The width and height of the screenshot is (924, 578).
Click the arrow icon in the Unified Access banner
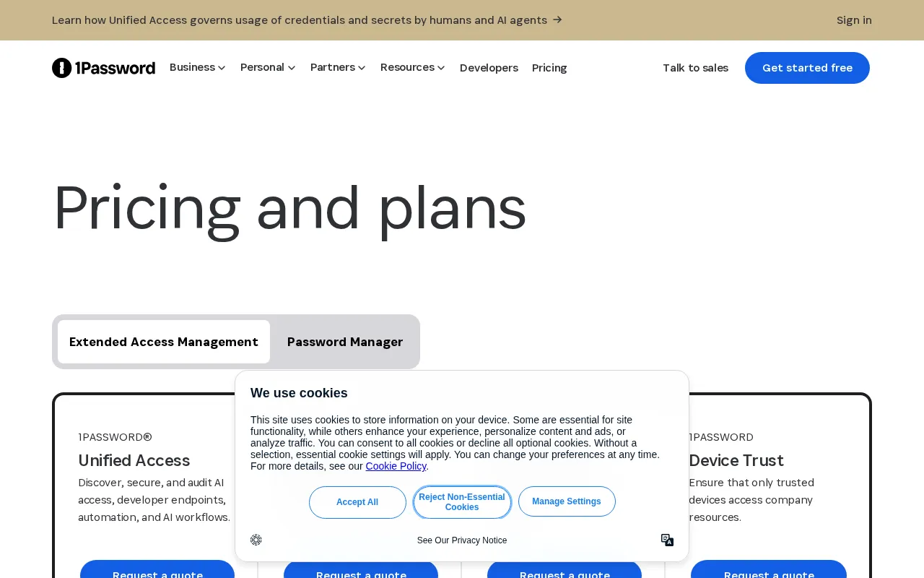point(557,20)
